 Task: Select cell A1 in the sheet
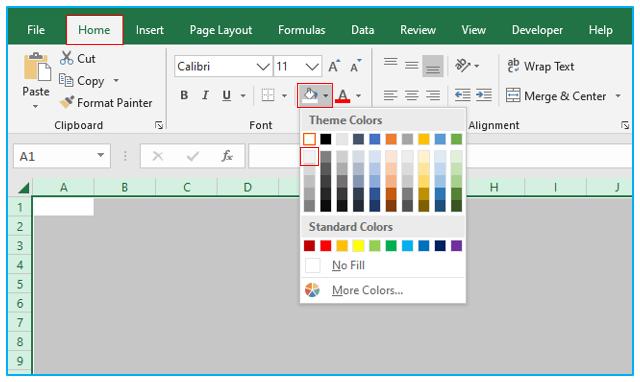(x=64, y=207)
